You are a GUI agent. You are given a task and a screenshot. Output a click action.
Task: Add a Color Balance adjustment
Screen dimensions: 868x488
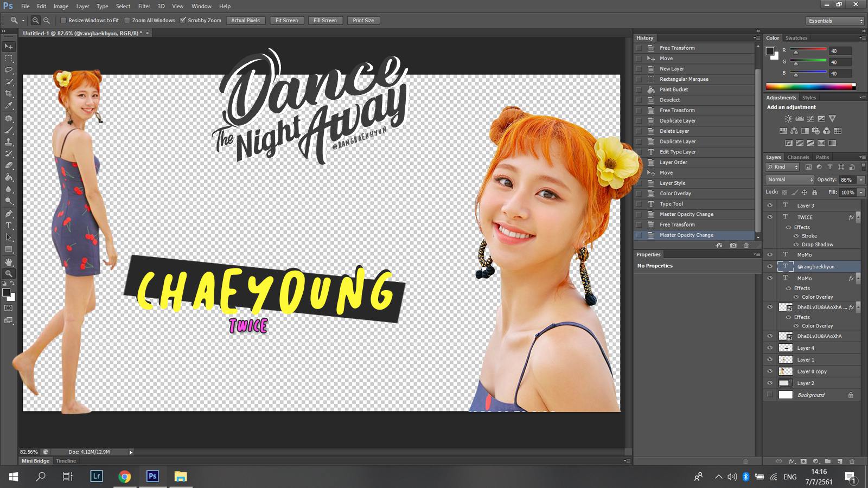point(794,131)
